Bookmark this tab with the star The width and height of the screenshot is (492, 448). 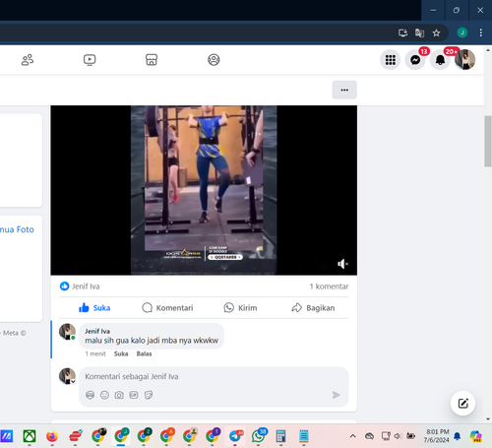click(436, 32)
